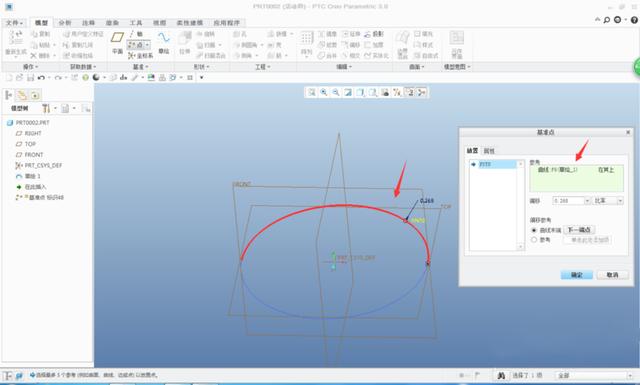Click the 拉伸 extrude tool icon
Viewport: 640px width, 385px height.
(x=184, y=42)
